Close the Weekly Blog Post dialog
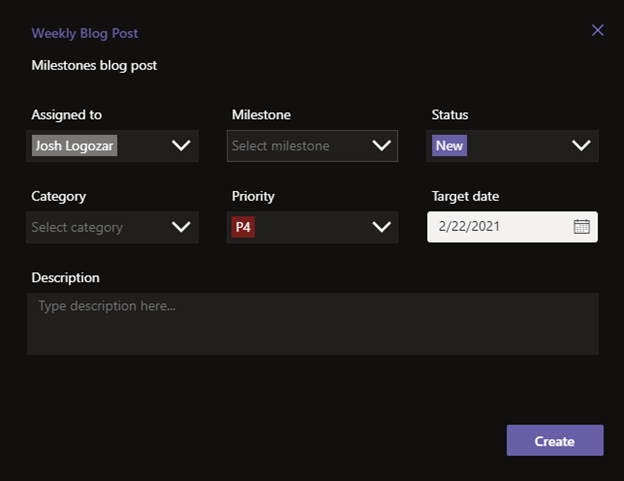This screenshot has width=624, height=481. [597, 30]
